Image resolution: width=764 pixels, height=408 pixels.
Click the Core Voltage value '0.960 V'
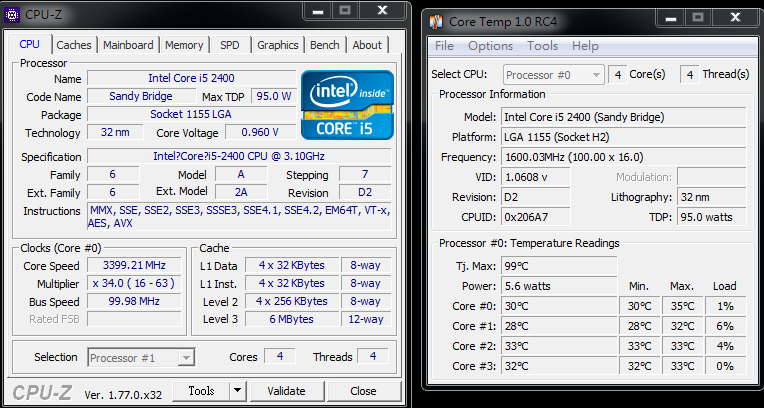(x=260, y=133)
